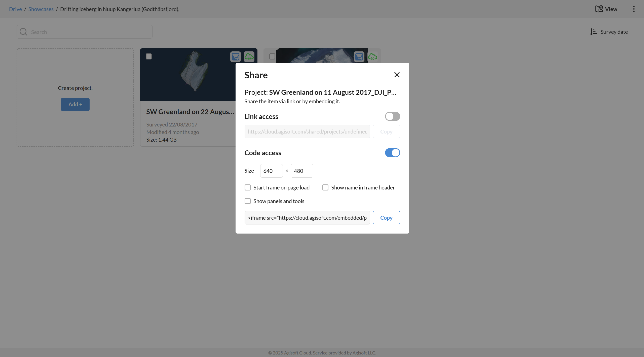This screenshot has width=644, height=357.
Task: Check Start frame on page load
Action: [248, 187]
